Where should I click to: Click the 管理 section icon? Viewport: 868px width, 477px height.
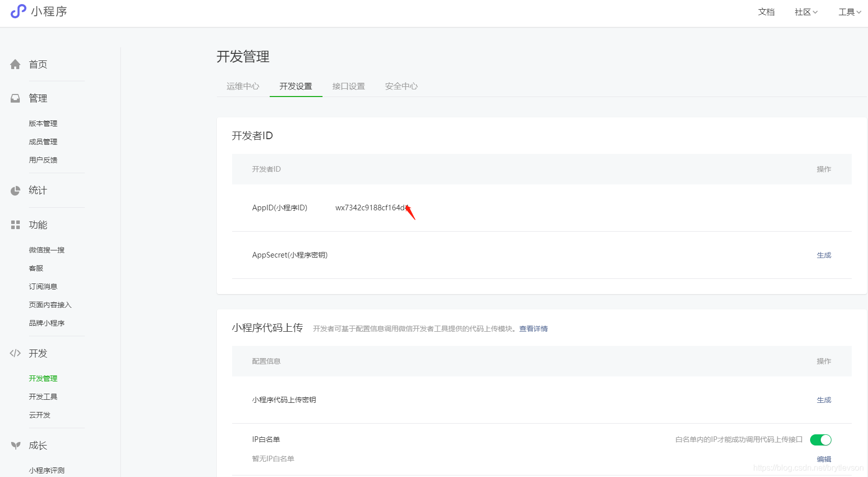(15, 98)
